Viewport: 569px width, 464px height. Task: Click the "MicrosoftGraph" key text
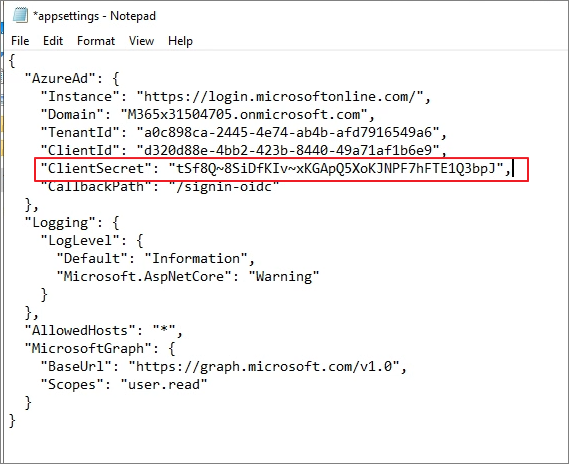tap(88, 348)
